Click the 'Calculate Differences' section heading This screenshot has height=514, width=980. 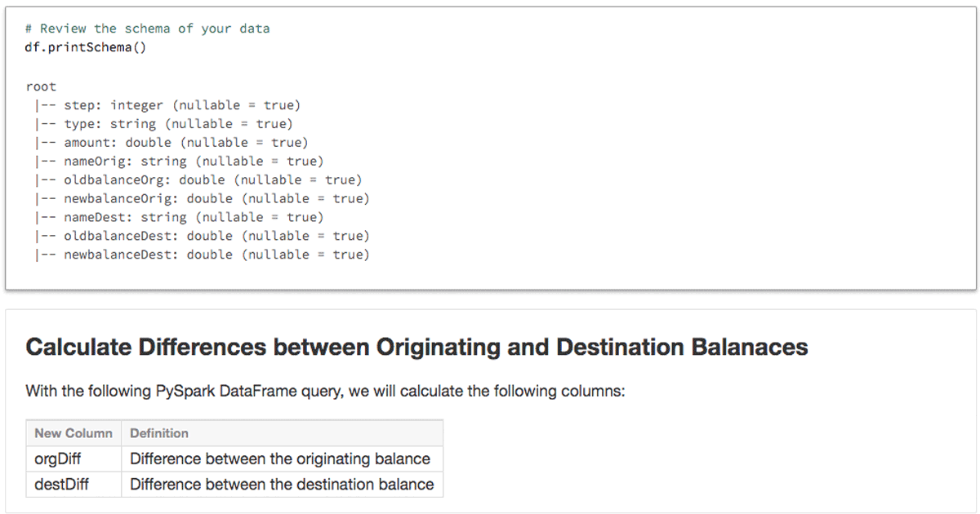(416, 348)
